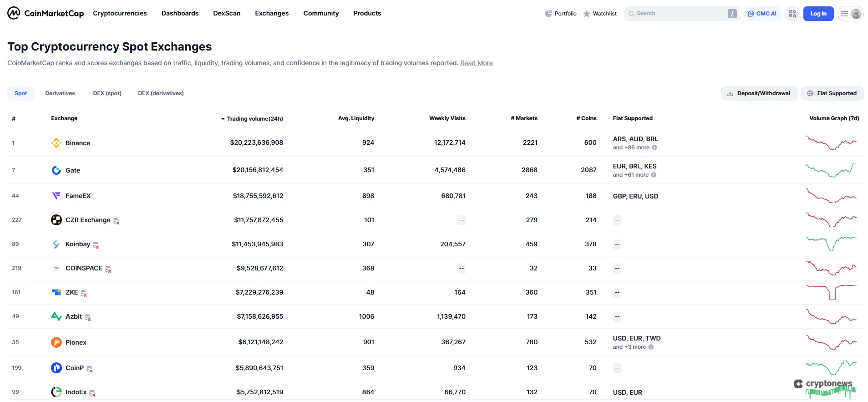Click the ZKE exchange logo
868x402 pixels.
click(x=56, y=292)
